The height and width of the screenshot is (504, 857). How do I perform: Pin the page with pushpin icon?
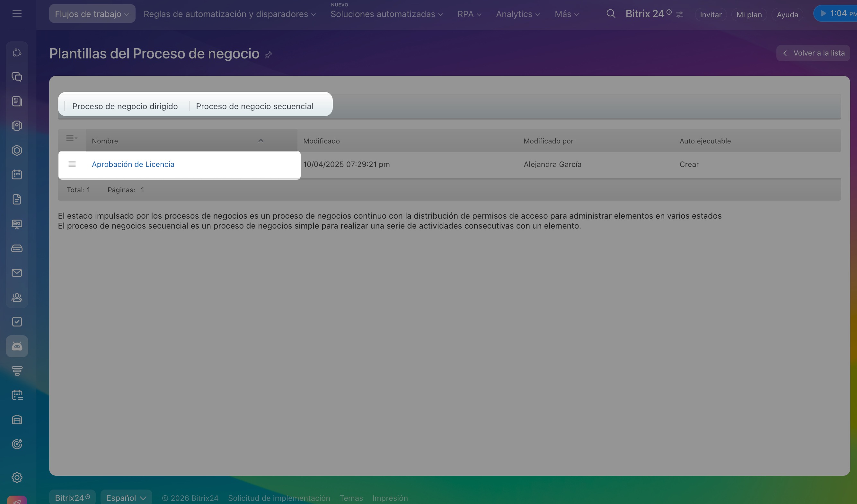pos(268,55)
